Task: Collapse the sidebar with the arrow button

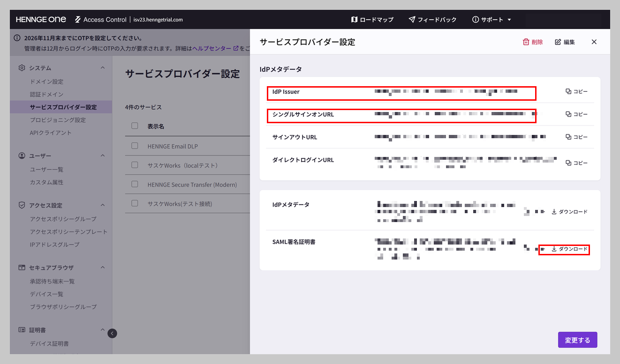Action: [x=112, y=334]
